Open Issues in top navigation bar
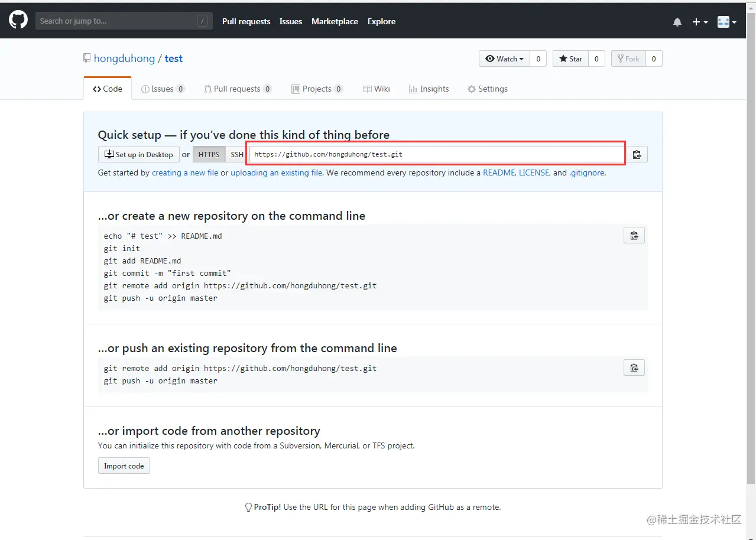The height and width of the screenshot is (540, 756). [291, 21]
